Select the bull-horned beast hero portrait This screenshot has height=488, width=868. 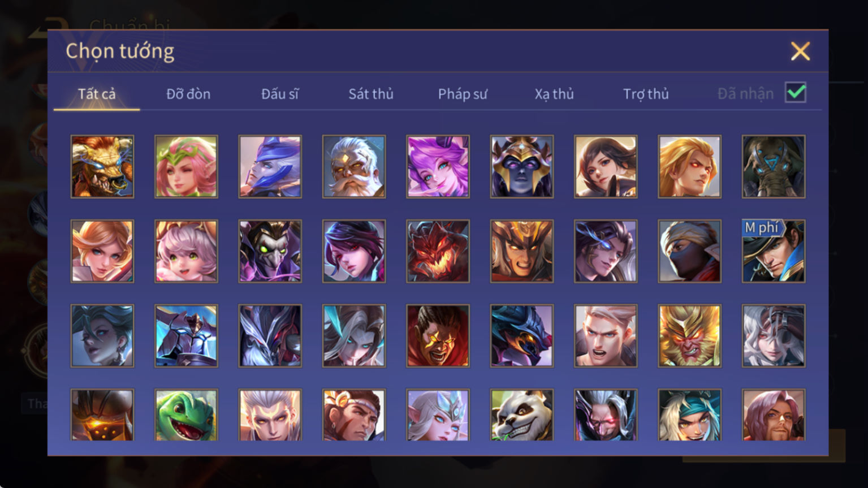[x=102, y=166]
